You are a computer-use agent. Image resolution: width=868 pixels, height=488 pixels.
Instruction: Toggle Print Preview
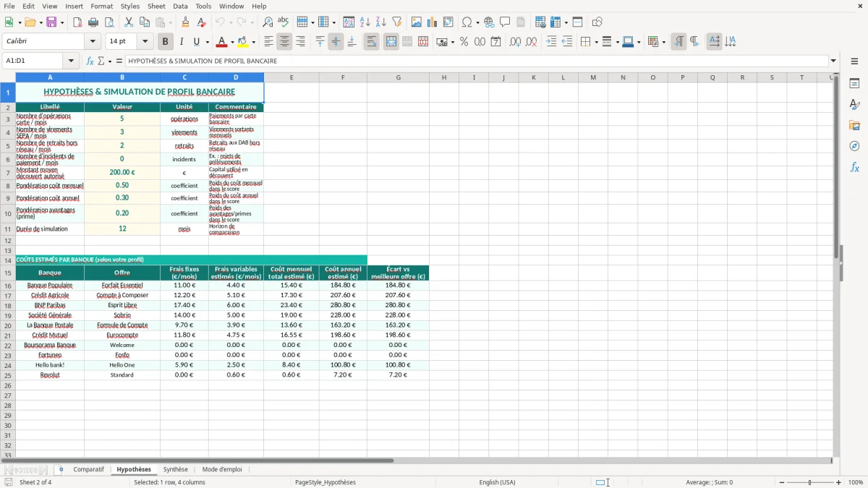pos(109,22)
